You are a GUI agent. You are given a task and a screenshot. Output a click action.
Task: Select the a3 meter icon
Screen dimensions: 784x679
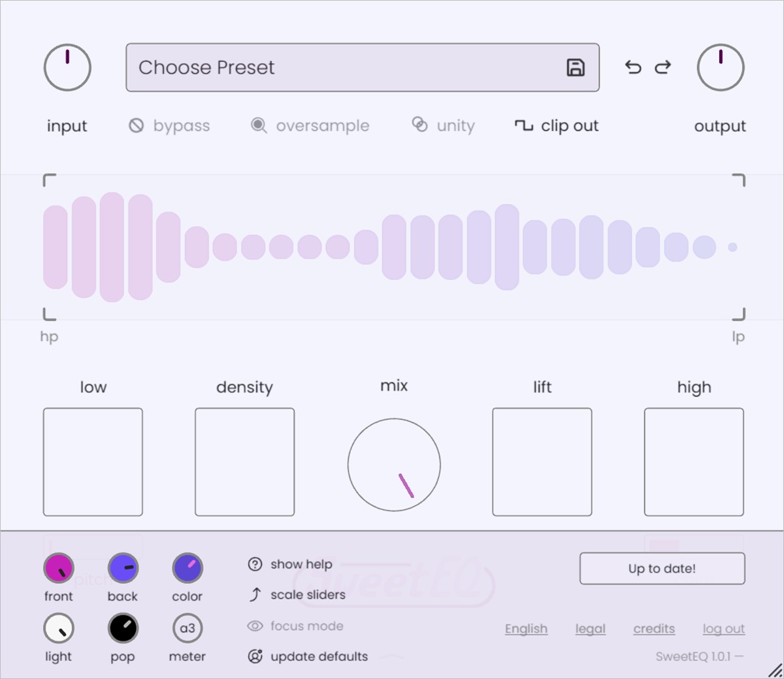point(188,628)
